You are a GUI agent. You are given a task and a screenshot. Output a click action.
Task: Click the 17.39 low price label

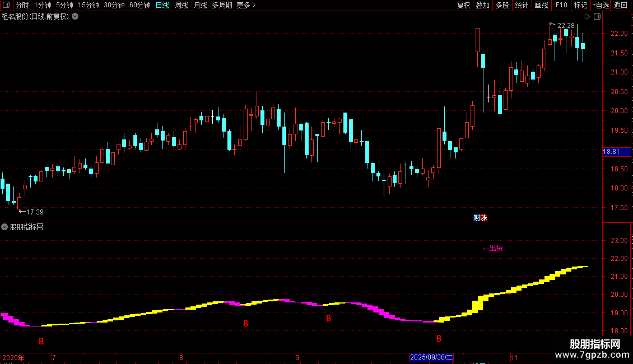35,212
